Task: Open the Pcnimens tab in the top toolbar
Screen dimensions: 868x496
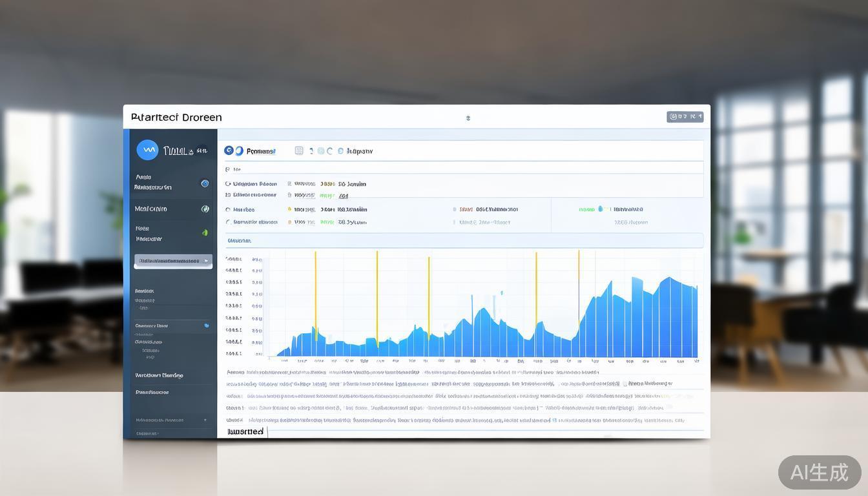Action: tap(261, 151)
